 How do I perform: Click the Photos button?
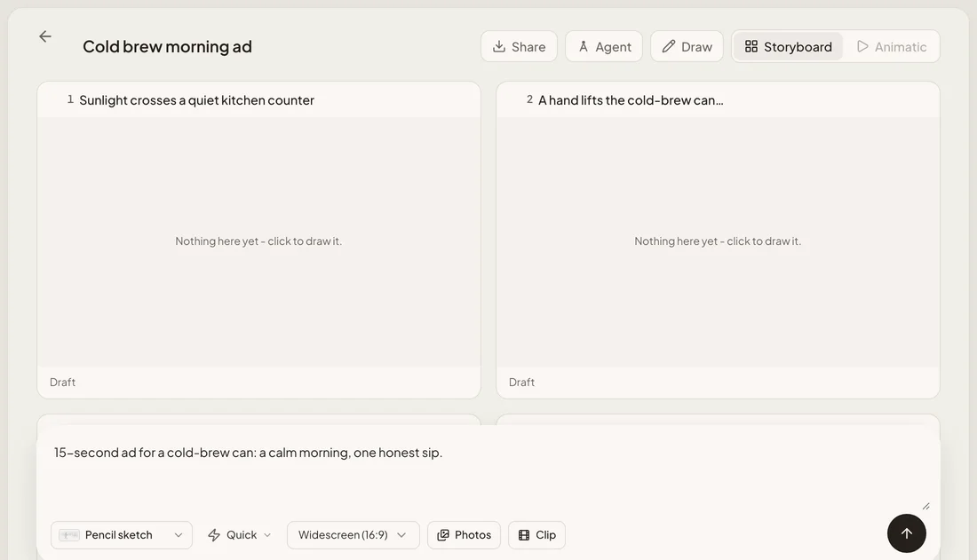(464, 535)
